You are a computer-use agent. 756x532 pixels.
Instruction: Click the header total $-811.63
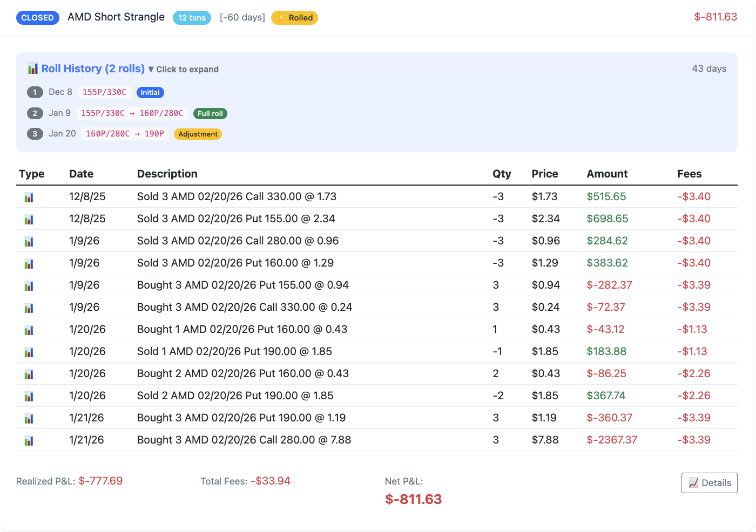715,17
